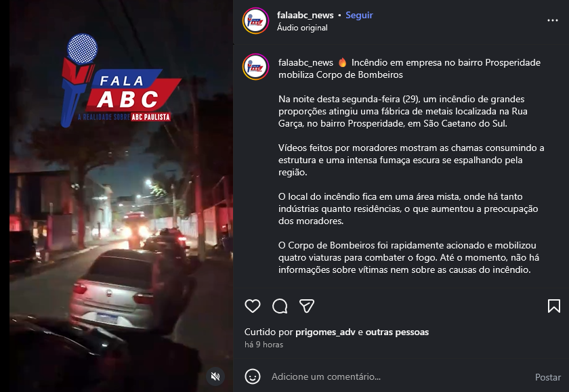Open the falaabc_news username in header

coord(305,15)
